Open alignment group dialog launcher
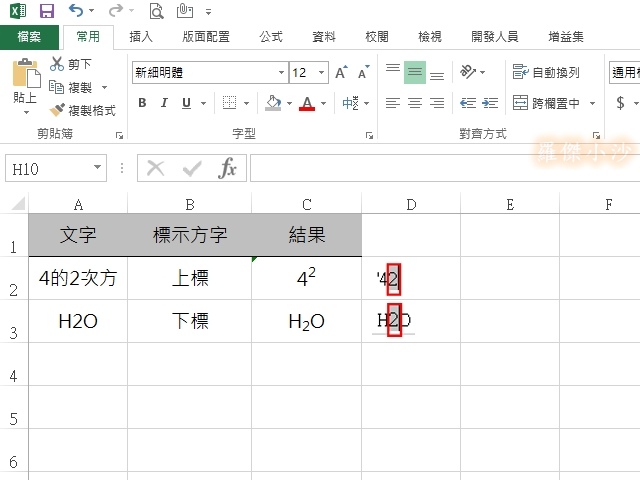640x480 pixels. [596, 135]
